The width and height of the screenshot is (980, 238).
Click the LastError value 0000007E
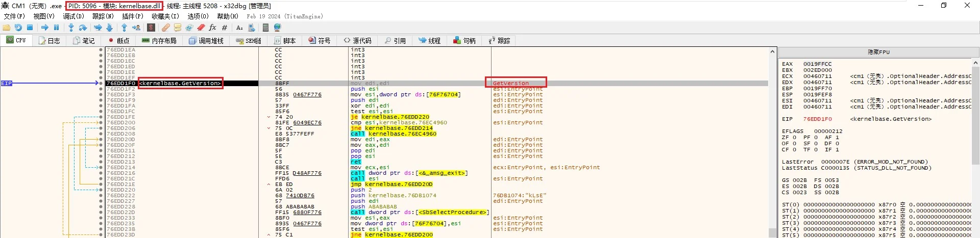[x=835, y=162]
